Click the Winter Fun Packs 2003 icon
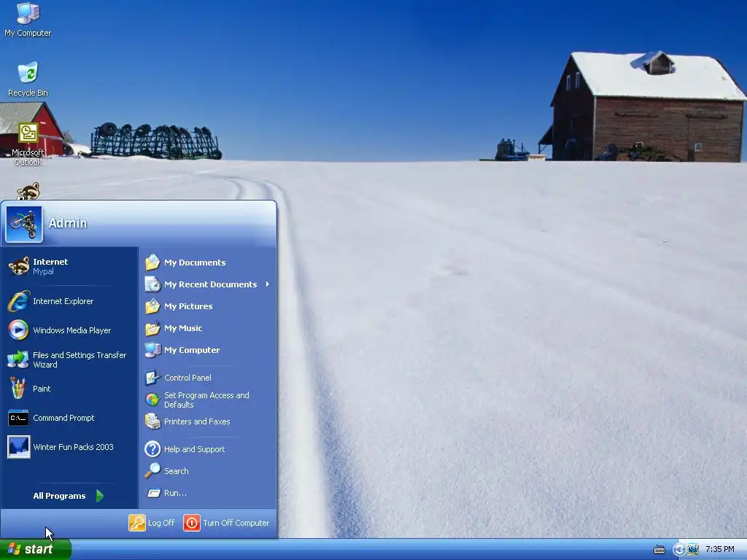The image size is (747, 560). (18, 447)
